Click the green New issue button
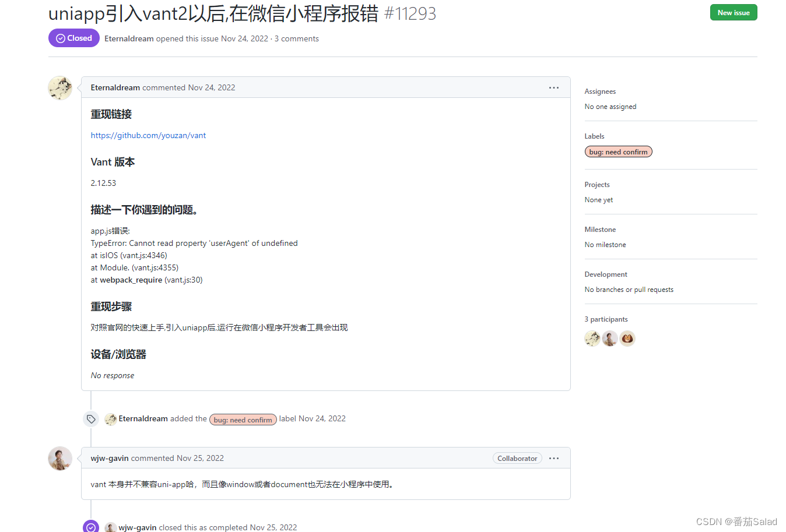 [733, 12]
